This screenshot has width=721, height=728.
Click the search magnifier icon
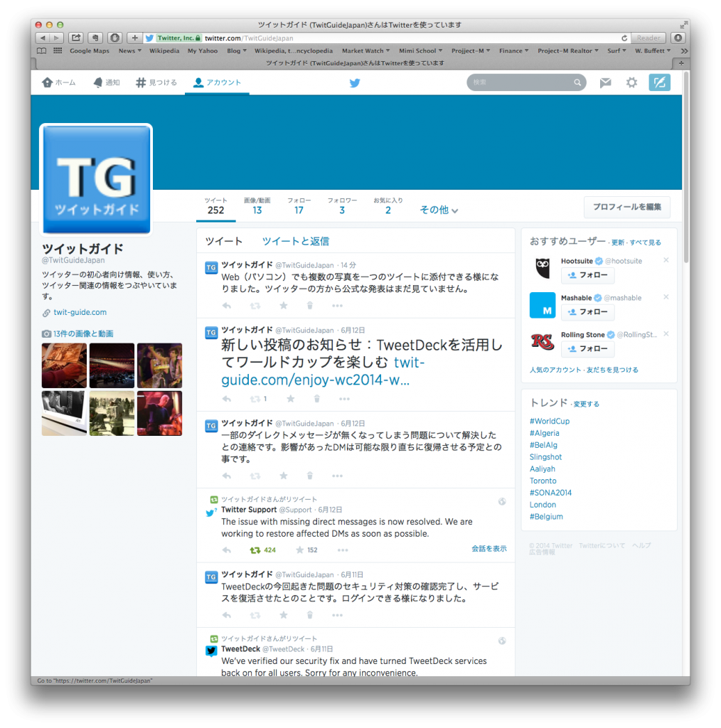[577, 82]
